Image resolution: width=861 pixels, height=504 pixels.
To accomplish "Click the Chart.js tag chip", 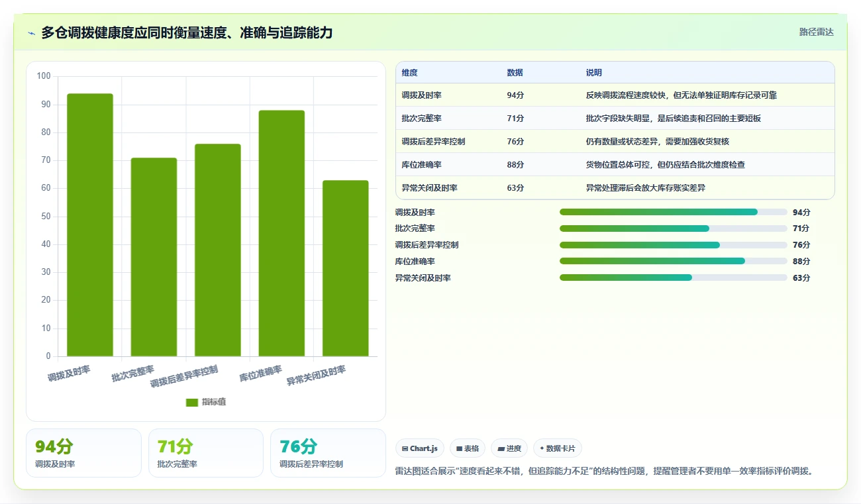I will pyautogui.click(x=420, y=448).
